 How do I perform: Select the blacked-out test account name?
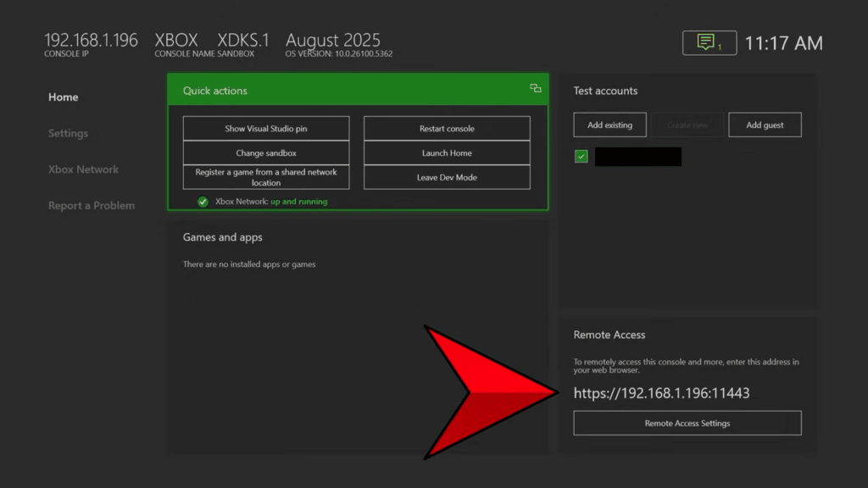(637, 156)
